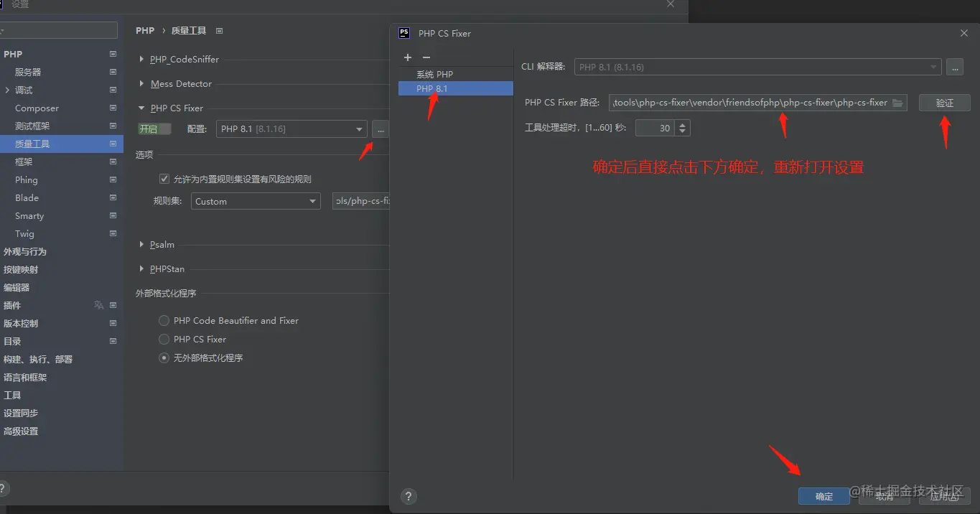
Task: Open the 工具 settings category
Action: (12, 395)
